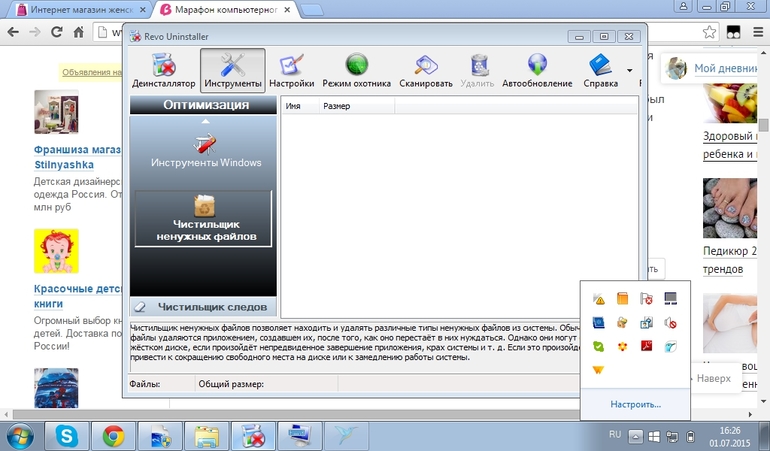Click the network tray icon

672,436
